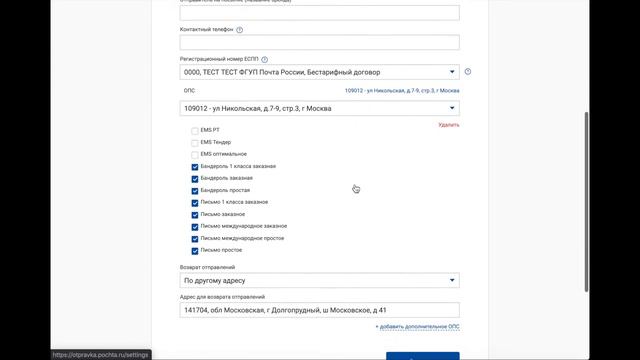Click the Удалить link
Viewport: 640px width, 360px height.
pos(449,125)
